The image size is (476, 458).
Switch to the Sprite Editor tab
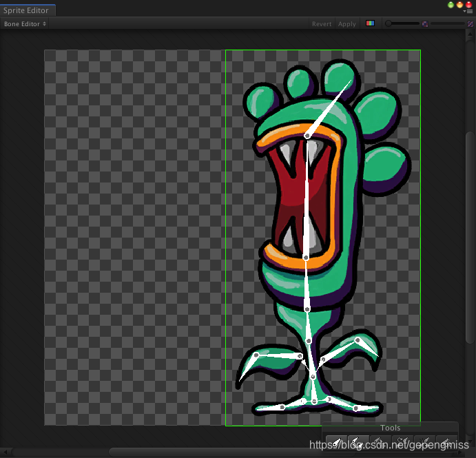[x=28, y=10]
